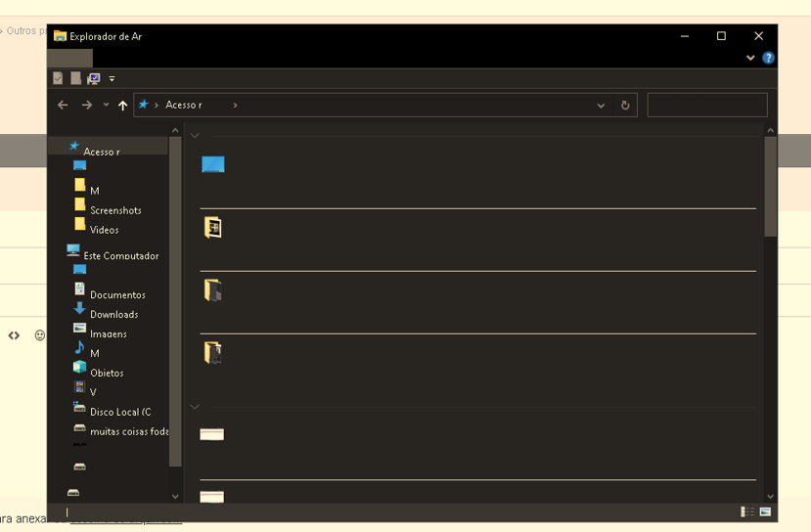Expand the ribbon with the chevron beside Help
Screen dimensions: 811x532
[x=750, y=58]
